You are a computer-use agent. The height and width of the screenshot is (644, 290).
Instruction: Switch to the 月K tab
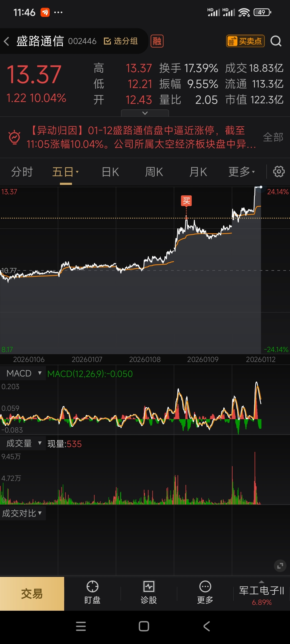click(x=198, y=172)
